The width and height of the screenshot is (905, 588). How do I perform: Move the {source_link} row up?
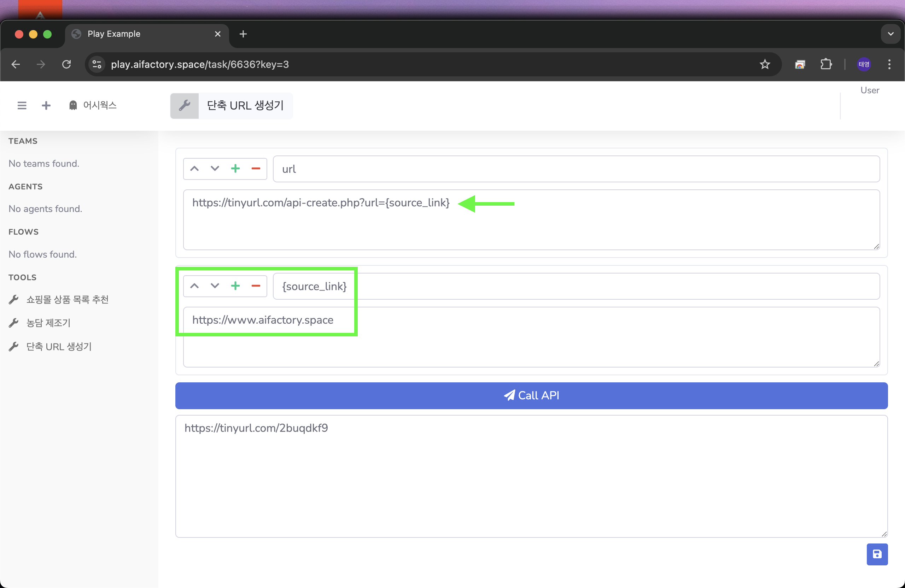pos(194,286)
